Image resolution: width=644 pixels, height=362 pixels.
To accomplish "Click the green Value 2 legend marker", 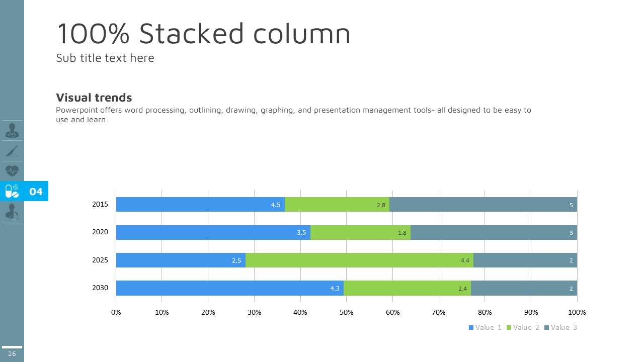I will (x=509, y=327).
